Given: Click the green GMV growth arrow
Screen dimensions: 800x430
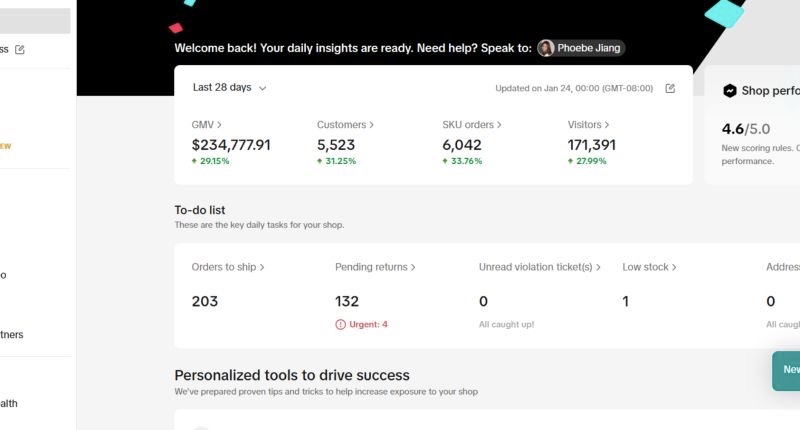Looking at the screenshot, I should point(195,161).
